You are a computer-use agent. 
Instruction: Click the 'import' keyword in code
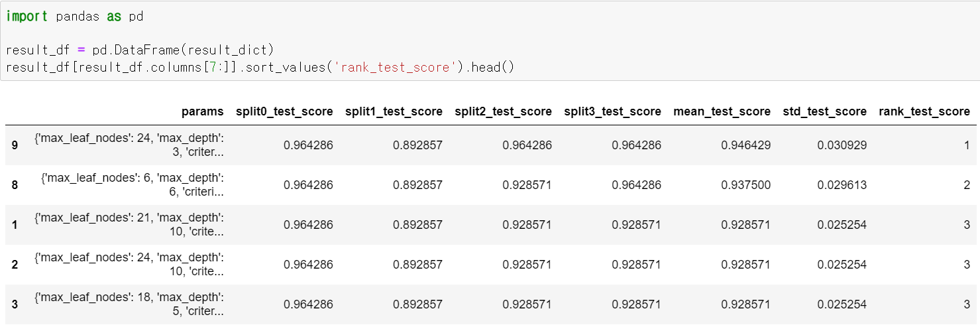tap(27, 16)
